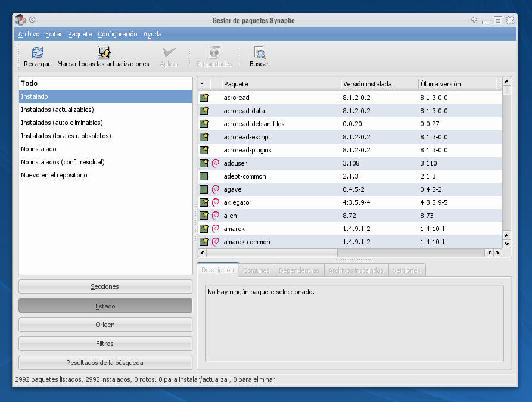The image size is (532, 402).
Task: Click the vertical scrollbar thumb of package list
Action: (506, 91)
